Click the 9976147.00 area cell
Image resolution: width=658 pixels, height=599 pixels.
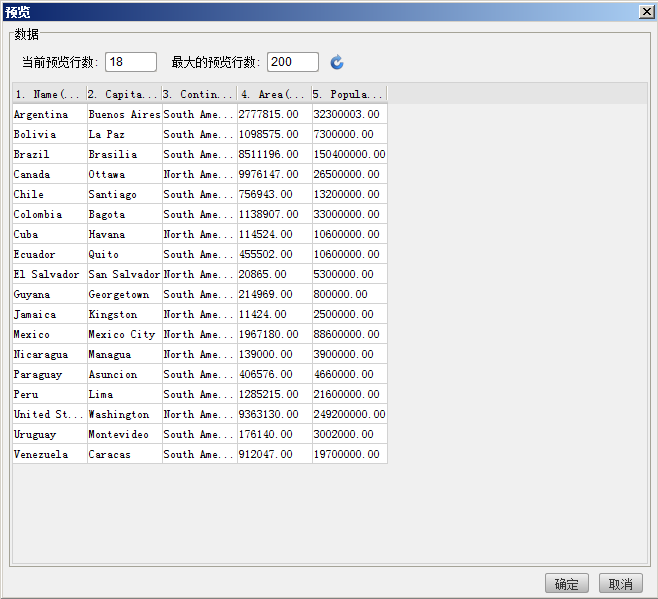[274, 174]
